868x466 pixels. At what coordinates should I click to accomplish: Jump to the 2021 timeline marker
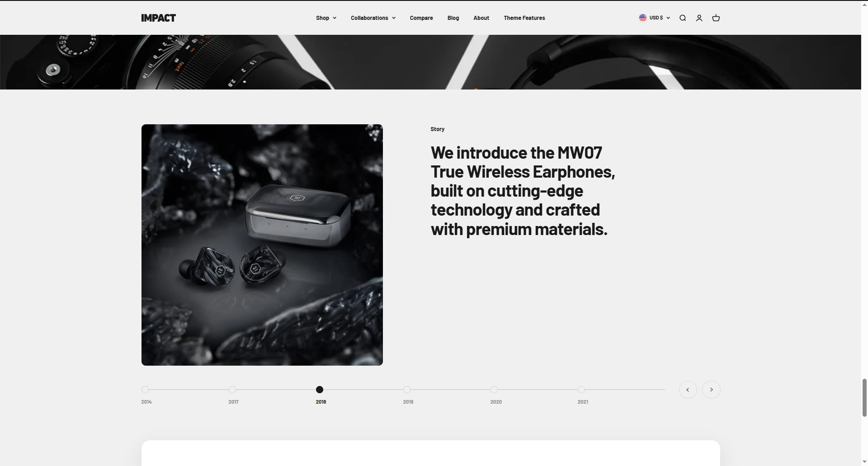581,390
